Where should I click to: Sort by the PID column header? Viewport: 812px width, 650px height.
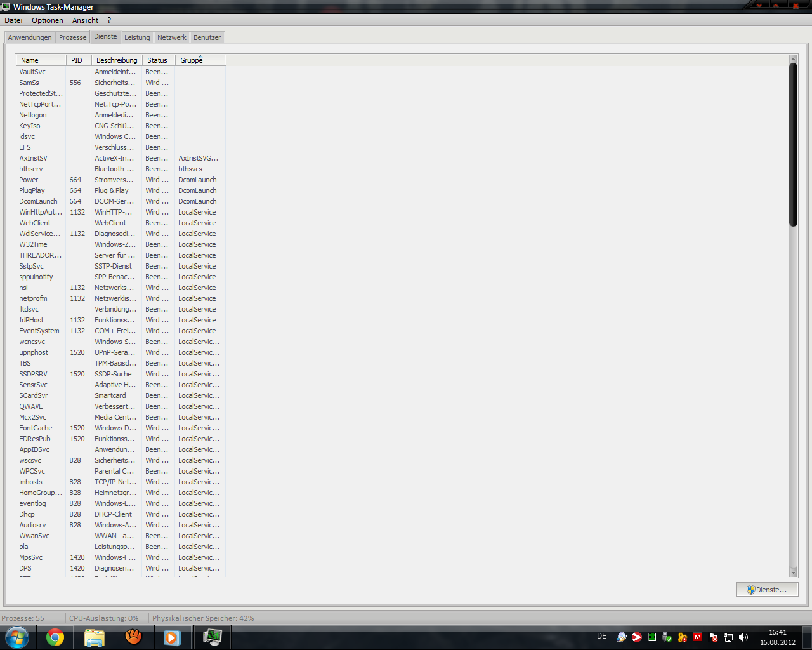pyautogui.click(x=79, y=60)
